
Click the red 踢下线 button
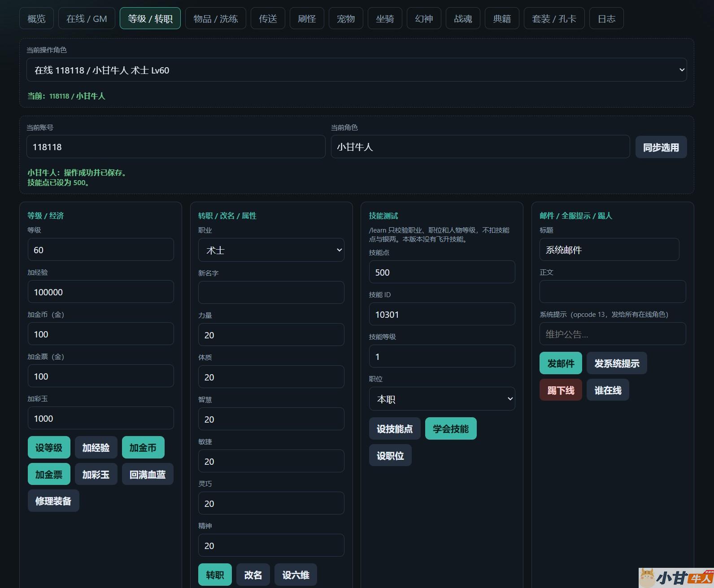click(561, 390)
